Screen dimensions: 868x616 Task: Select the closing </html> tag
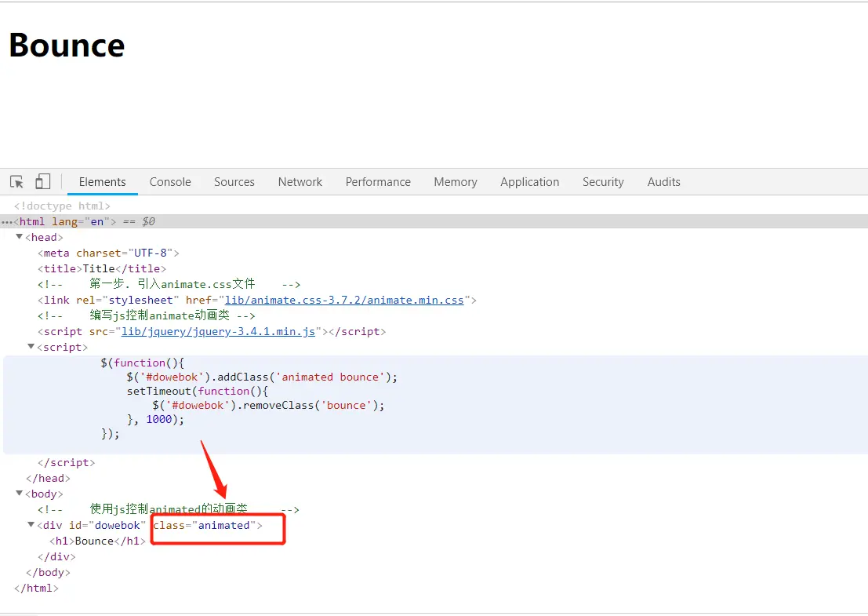point(37,589)
